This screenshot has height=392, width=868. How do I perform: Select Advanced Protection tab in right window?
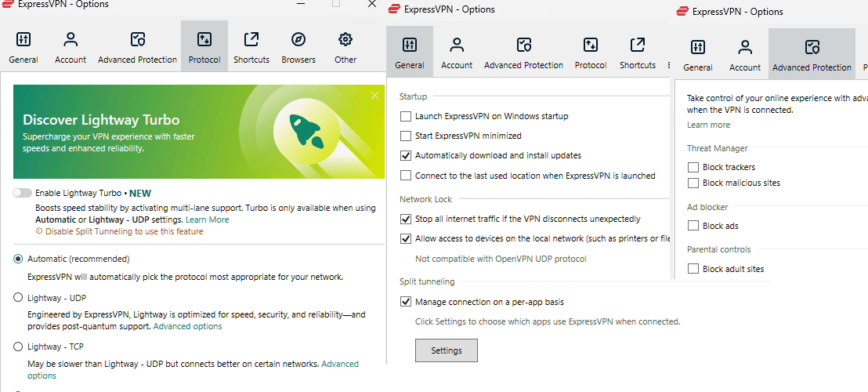pos(812,55)
